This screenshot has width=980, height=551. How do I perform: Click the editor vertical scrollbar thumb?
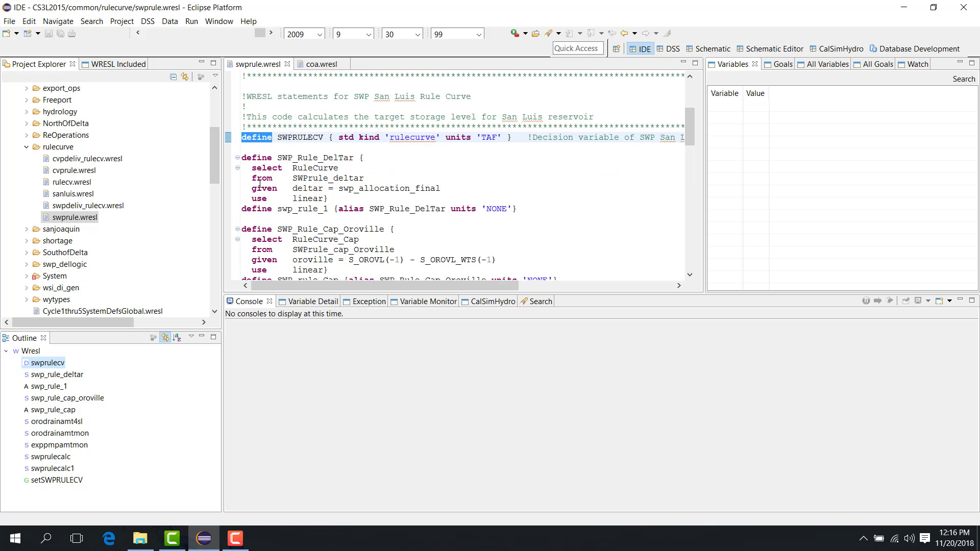pos(690,126)
